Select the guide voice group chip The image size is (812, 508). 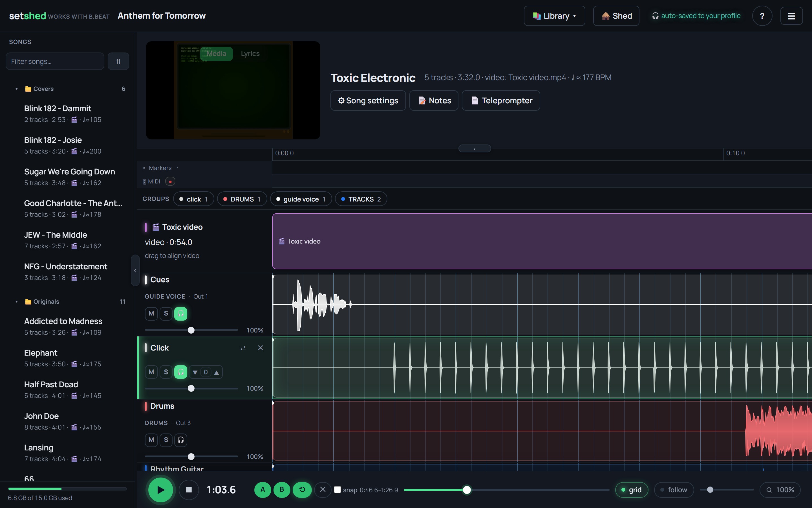click(301, 199)
